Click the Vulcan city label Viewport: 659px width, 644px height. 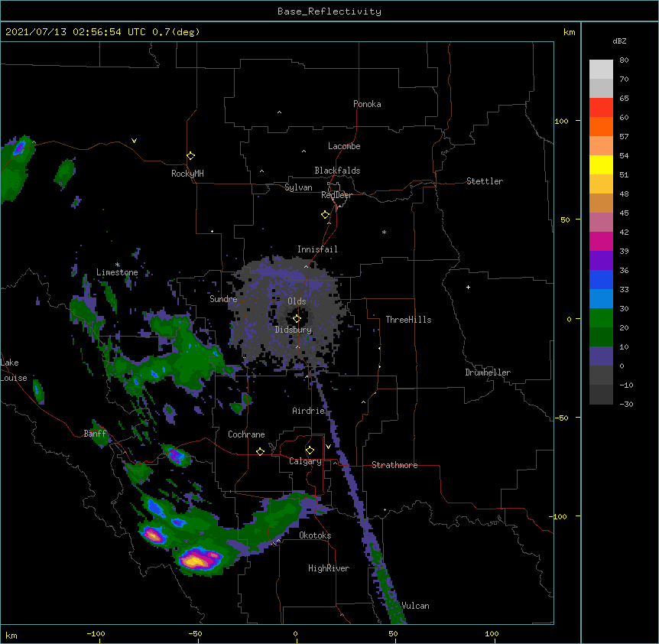click(415, 606)
